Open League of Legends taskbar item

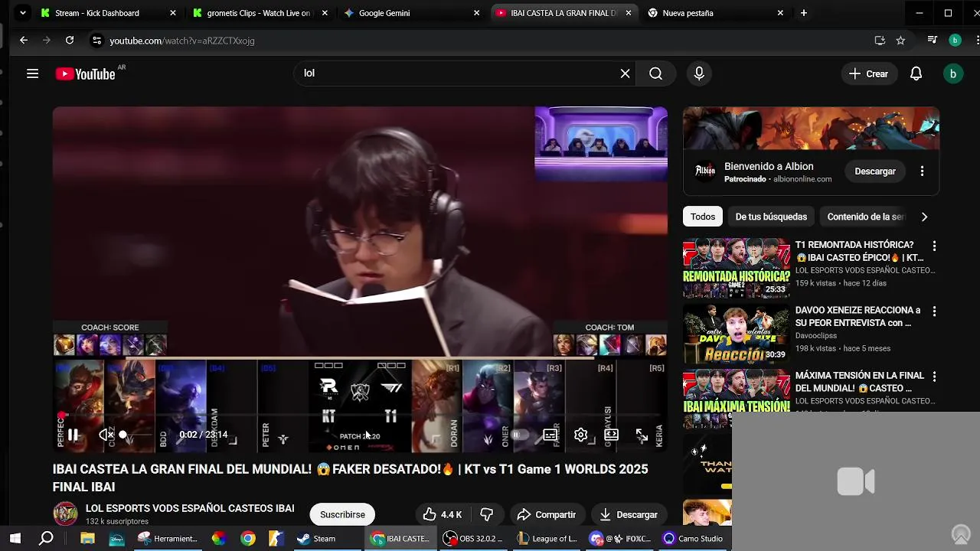[547, 539]
